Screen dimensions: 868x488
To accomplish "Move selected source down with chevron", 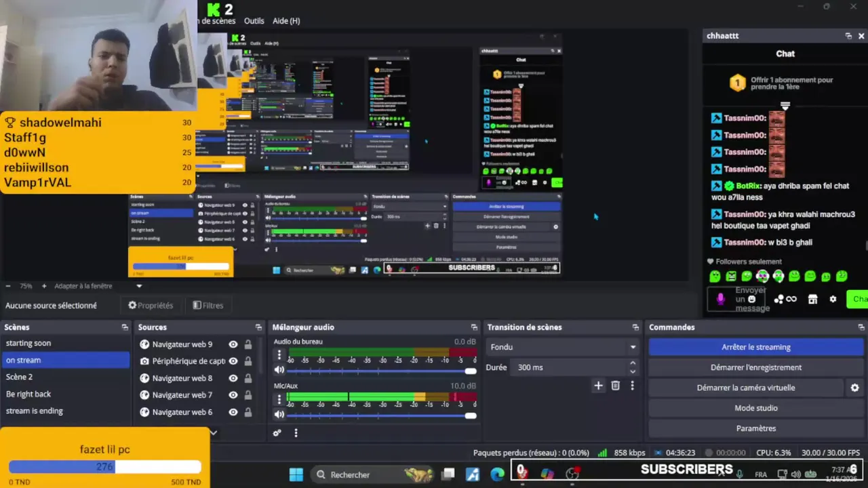I will [x=213, y=432].
